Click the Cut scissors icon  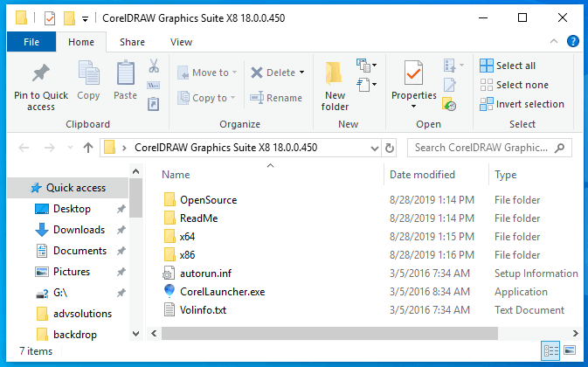[x=154, y=66]
